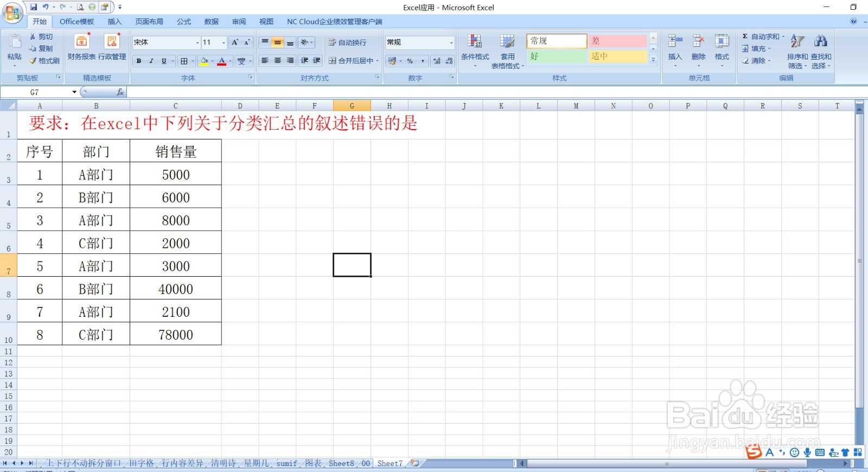Viewport: 868px width, 472px height.
Task: Open the 财务报表 template
Action: pyautogui.click(x=81, y=47)
